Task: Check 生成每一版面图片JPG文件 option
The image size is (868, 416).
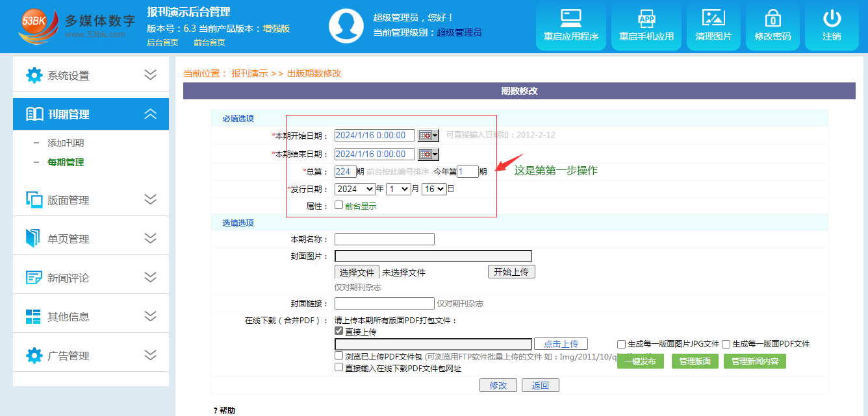Action: pyautogui.click(x=622, y=344)
